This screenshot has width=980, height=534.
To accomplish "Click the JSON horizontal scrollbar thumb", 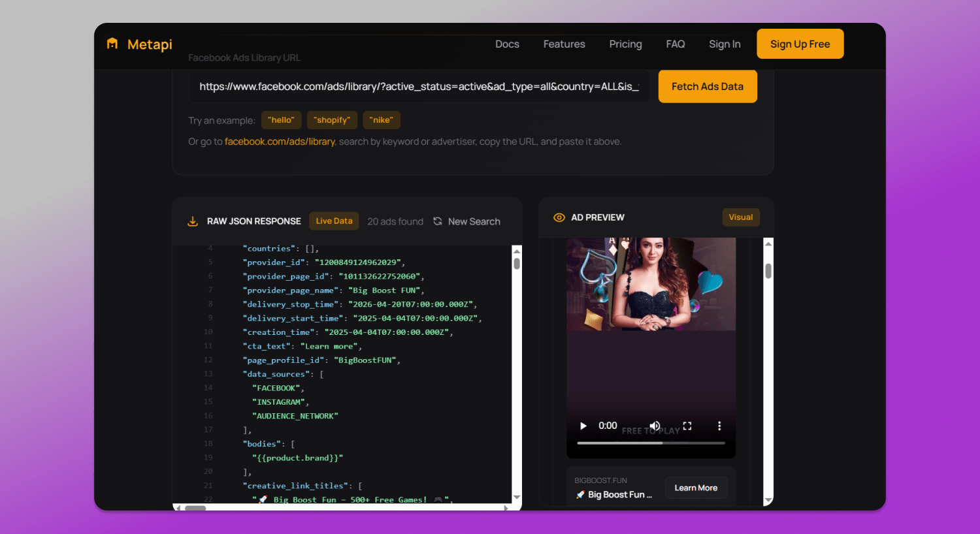I will tap(195, 507).
